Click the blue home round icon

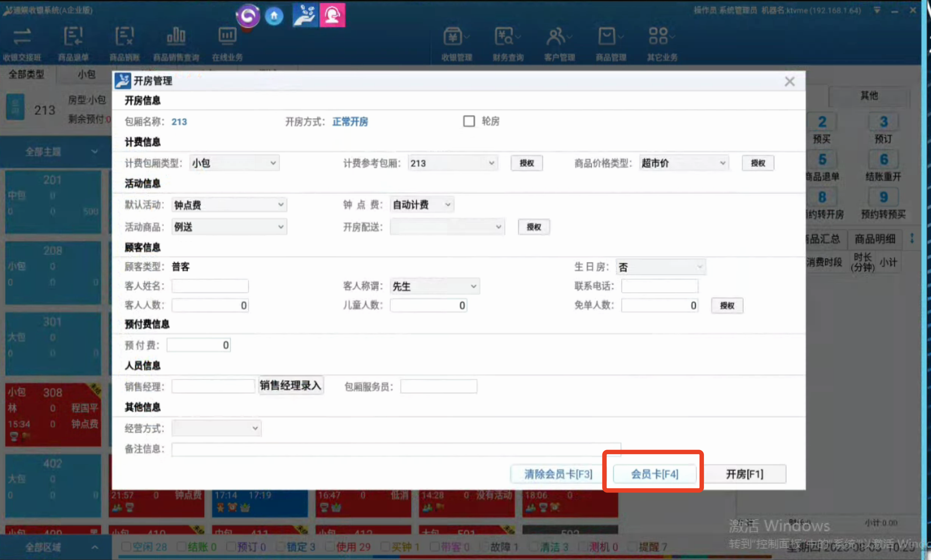click(274, 16)
